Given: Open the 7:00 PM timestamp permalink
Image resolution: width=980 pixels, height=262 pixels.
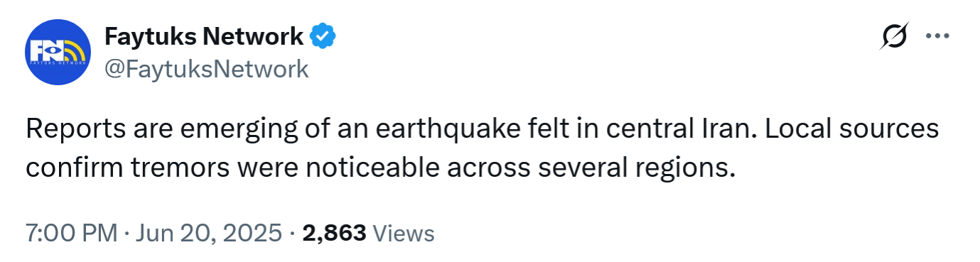Looking at the screenshot, I should 71,233.
